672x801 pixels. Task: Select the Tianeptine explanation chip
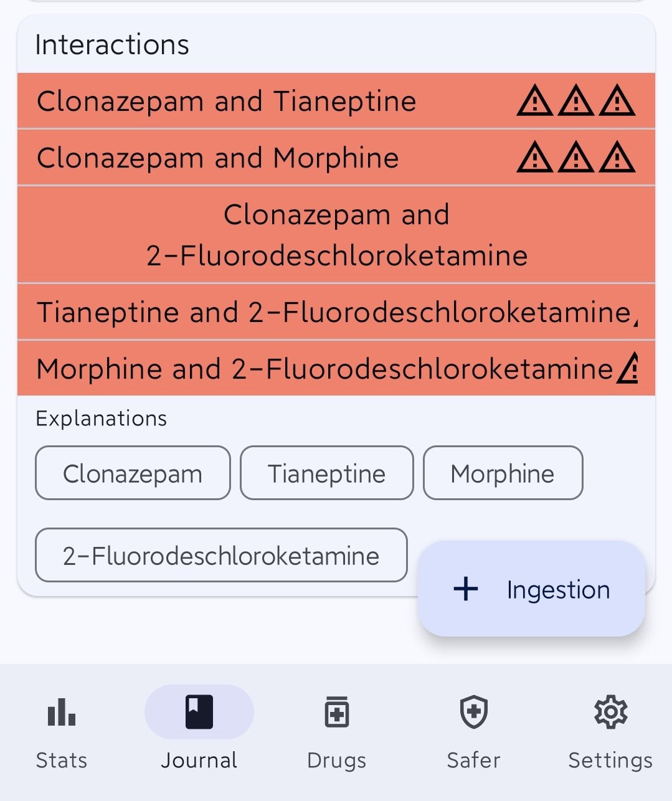click(x=326, y=473)
